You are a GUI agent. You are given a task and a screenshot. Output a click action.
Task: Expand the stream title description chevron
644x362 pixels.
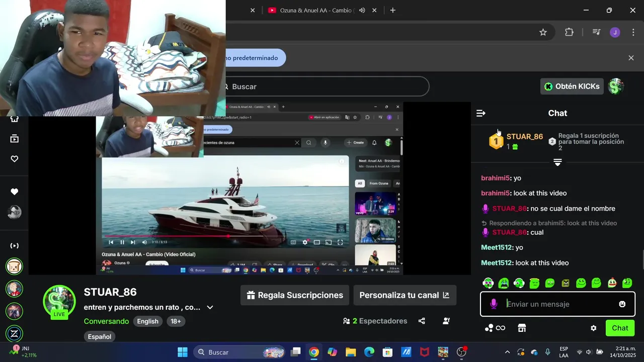[210, 307]
